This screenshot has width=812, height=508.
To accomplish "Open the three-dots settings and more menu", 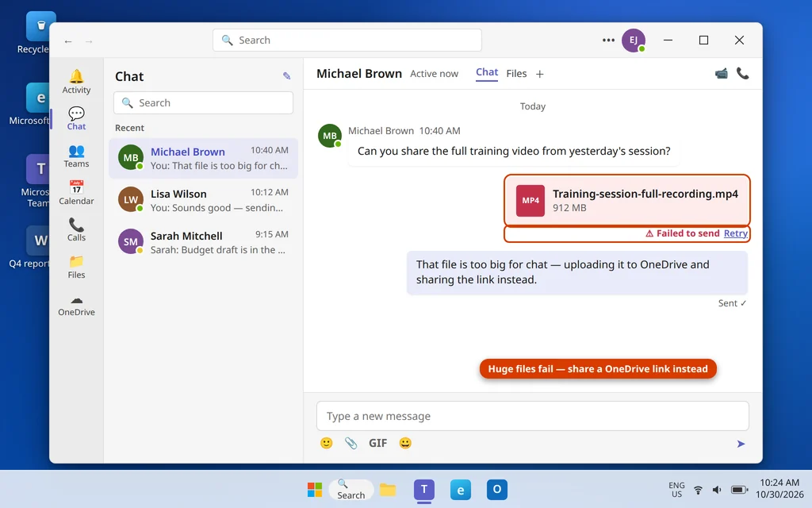I will [x=608, y=40].
